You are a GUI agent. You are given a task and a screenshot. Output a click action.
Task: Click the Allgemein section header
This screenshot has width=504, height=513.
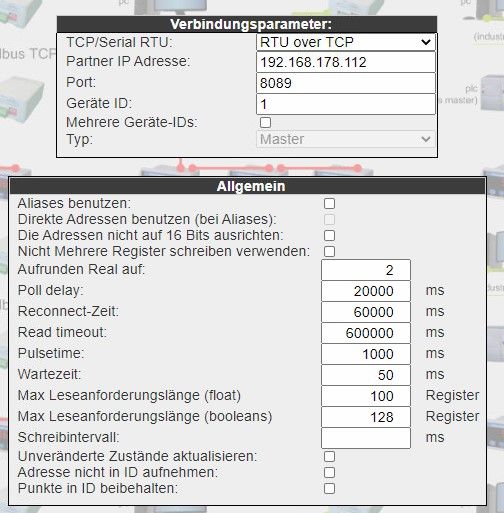[247, 186]
